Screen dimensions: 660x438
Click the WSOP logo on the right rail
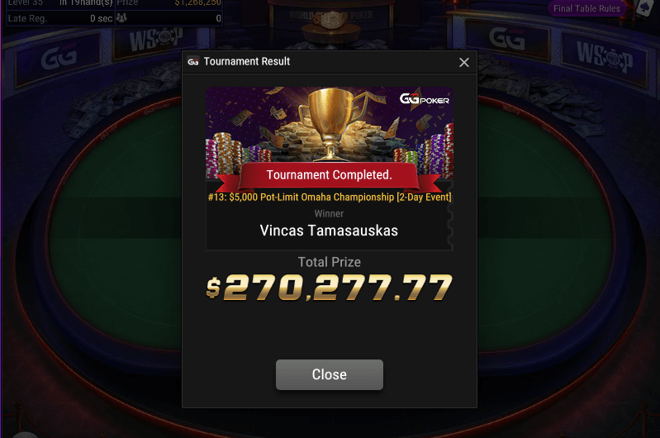click(604, 57)
